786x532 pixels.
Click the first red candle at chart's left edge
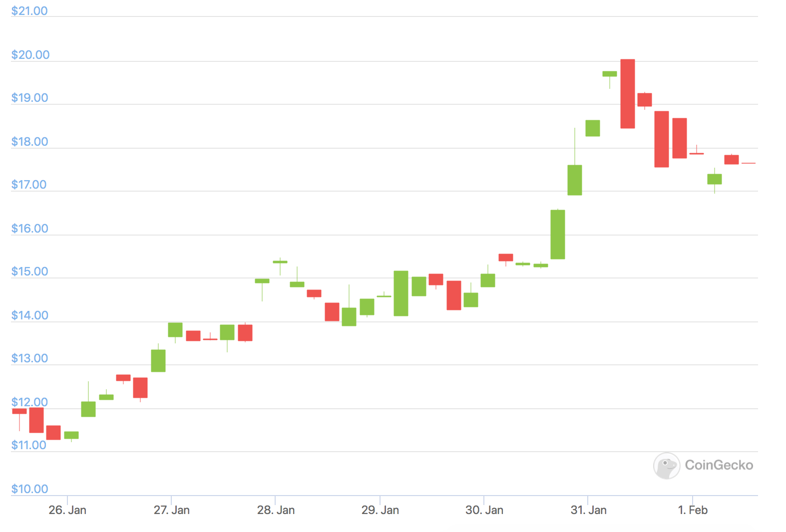[19, 411]
